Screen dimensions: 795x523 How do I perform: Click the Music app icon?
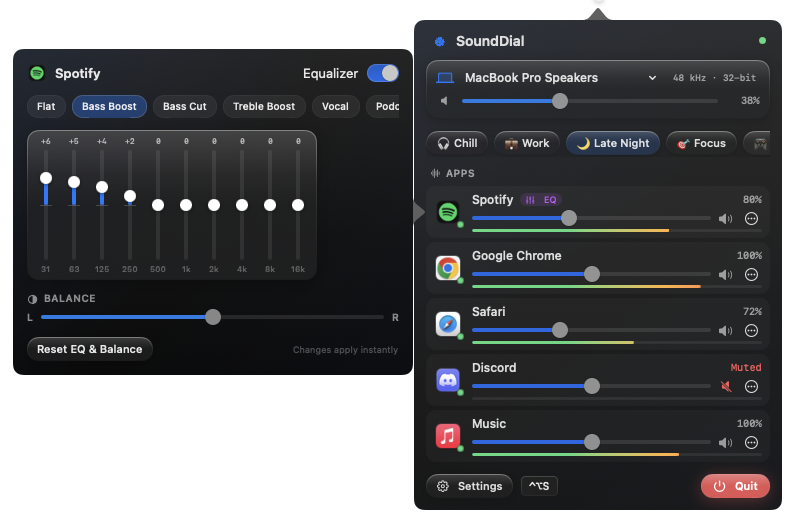[x=448, y=436]
